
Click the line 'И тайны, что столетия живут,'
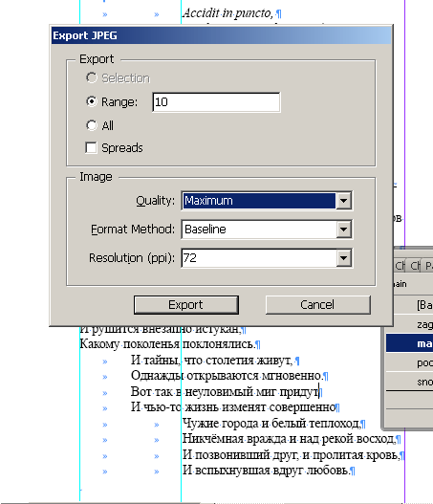coord(211,361)
